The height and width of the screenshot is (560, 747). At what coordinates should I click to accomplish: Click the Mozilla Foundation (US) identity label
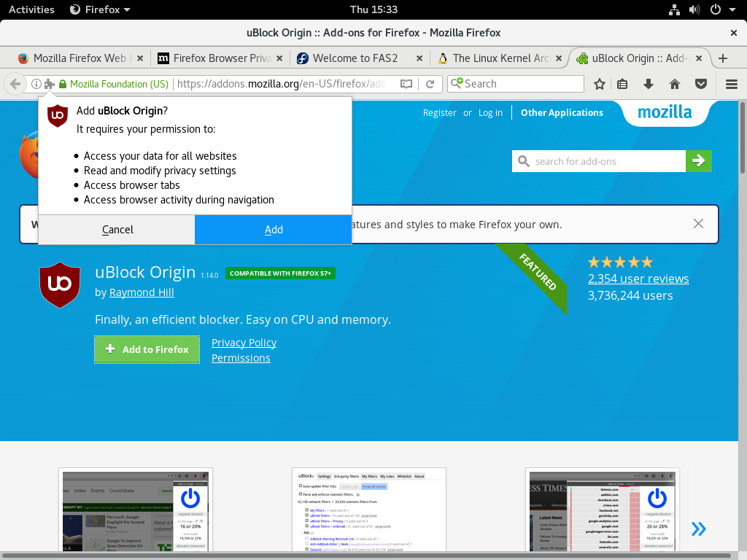[119, 84]
